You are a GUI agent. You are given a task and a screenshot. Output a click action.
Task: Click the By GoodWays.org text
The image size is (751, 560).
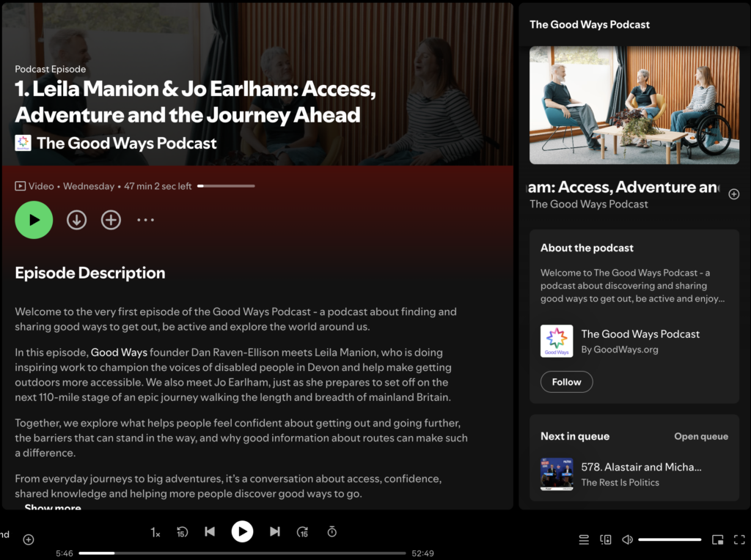pos(620,350)
